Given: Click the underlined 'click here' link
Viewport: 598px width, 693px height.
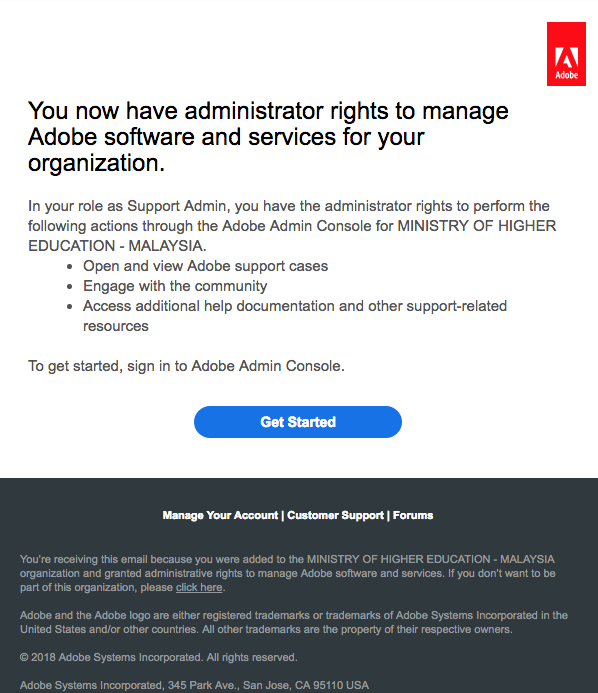Looking at the screenshot, I should (199, 587).
